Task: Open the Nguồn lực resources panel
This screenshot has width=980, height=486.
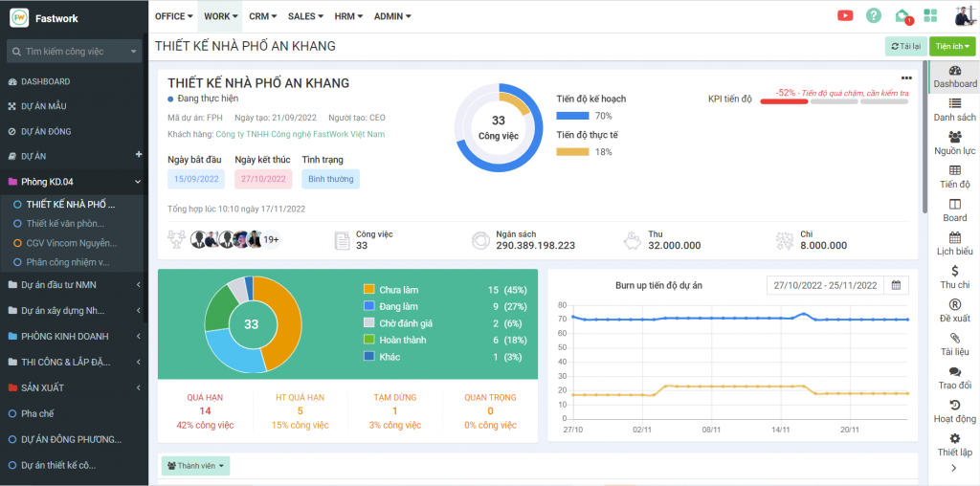Action: pyautogui.click(x=954, y=143)
